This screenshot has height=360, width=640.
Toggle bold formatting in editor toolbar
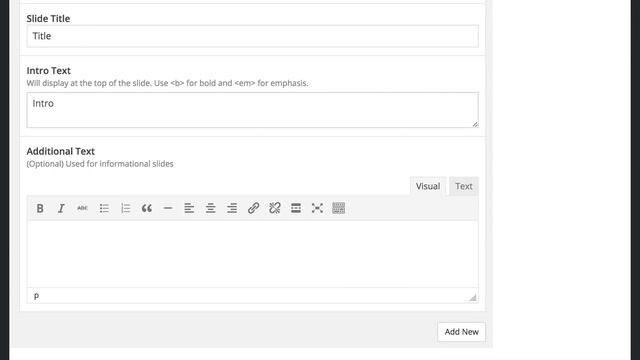coord(40,208)
